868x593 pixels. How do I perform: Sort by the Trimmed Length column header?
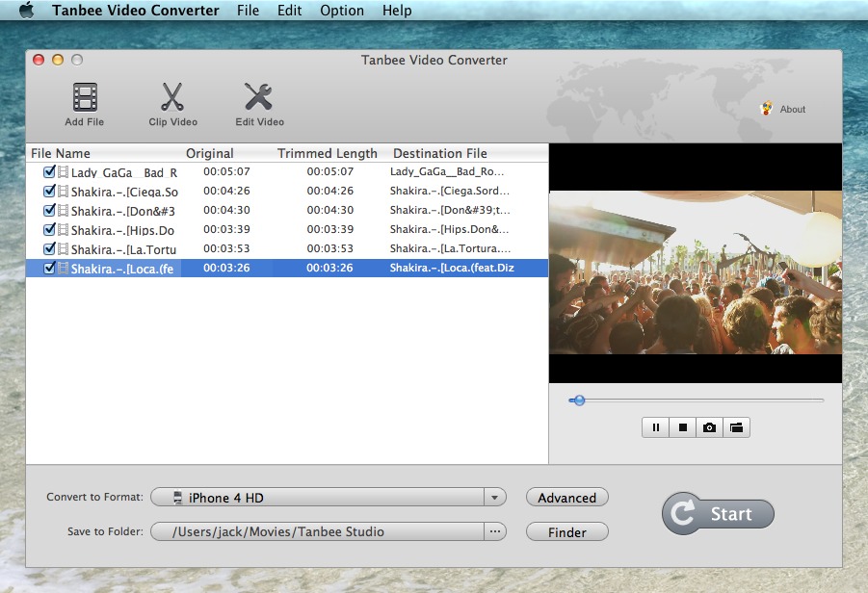click(328, 153)
